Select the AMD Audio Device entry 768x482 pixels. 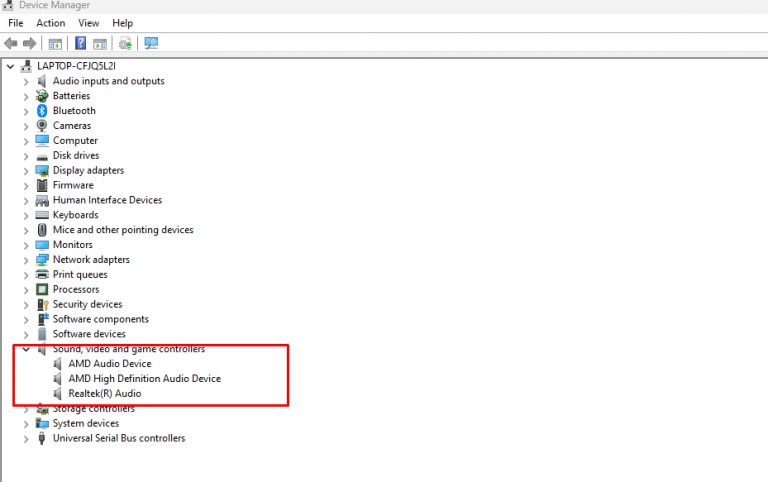(x=109, y=364)
